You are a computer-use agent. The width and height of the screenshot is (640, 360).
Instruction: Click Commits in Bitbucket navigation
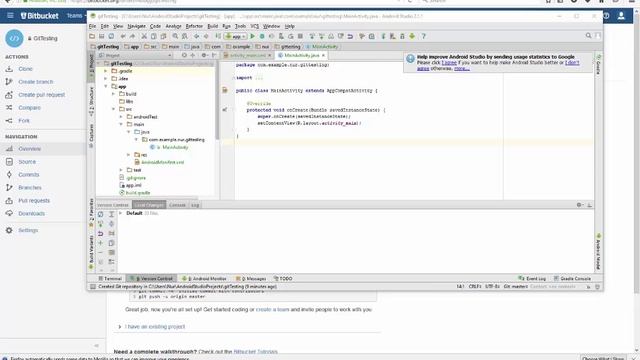29,175
